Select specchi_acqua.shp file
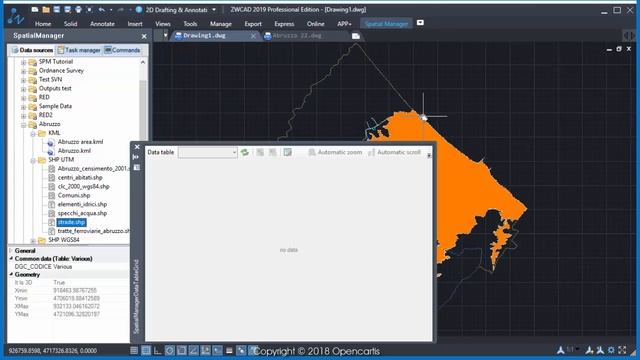 pyautogui.click(x=82, y=213)
